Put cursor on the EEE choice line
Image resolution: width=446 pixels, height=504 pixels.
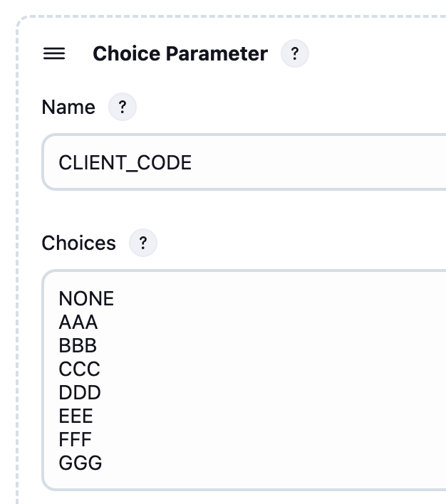(76, 416)
